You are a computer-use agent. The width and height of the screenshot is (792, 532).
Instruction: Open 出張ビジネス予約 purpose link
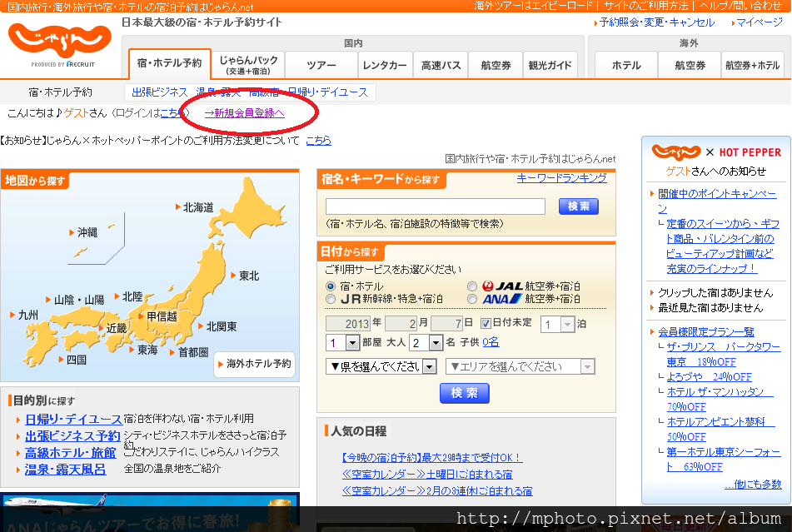click(x=72, y=436)
